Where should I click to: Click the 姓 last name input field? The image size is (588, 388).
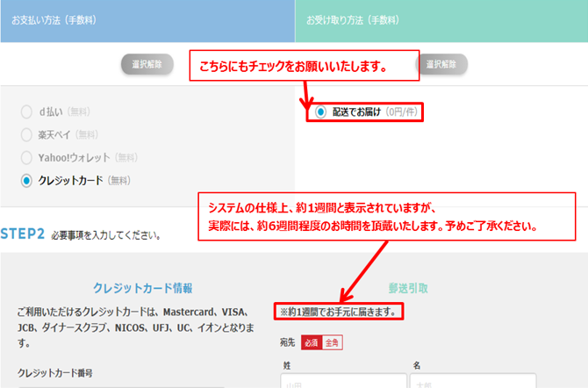tap(343, 380)
